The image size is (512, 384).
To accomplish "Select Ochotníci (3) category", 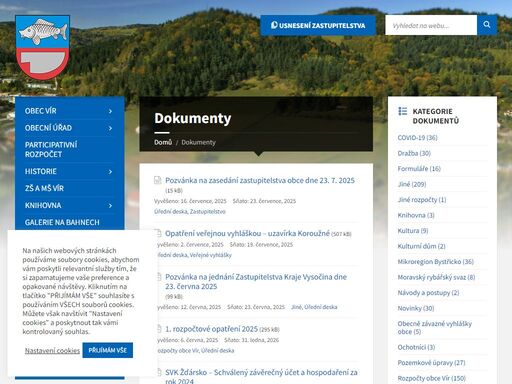I will pos(416,347).
